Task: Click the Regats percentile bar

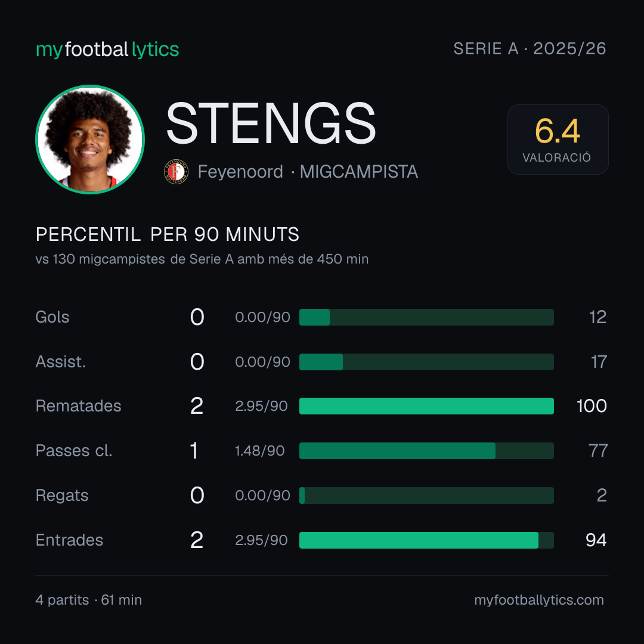Action: click(426, 496)
